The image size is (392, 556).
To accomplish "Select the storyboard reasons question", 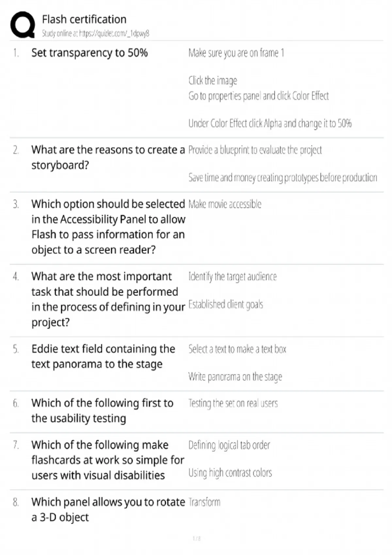I will (x=108, y=157).
